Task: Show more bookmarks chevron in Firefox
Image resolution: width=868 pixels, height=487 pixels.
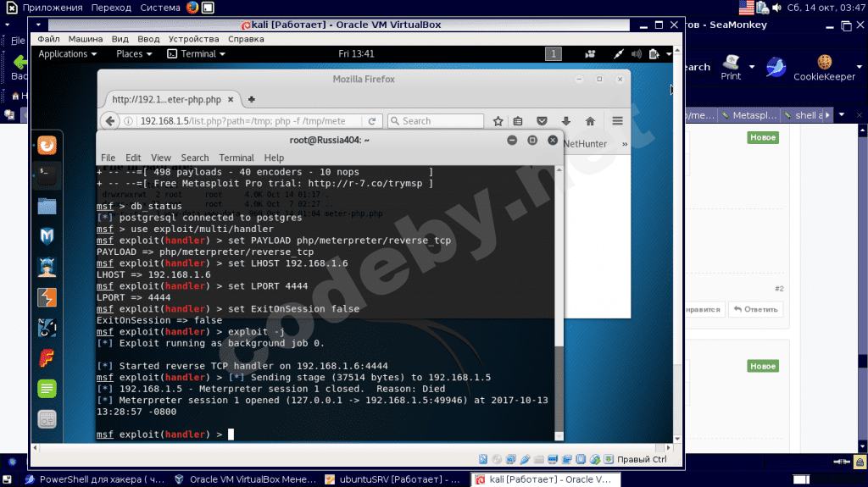Action: [x=625, y=144]
